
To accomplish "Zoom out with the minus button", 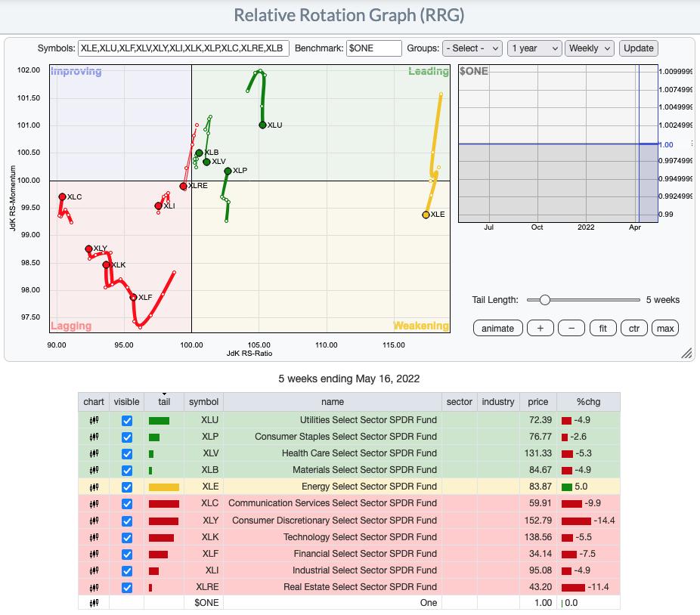I will click(x=571, y=329).
